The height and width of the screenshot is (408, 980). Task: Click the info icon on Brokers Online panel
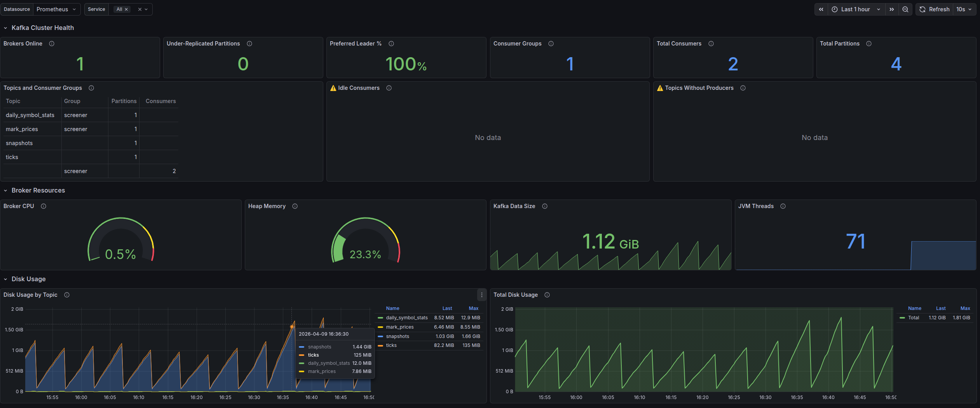click(52, 44)
